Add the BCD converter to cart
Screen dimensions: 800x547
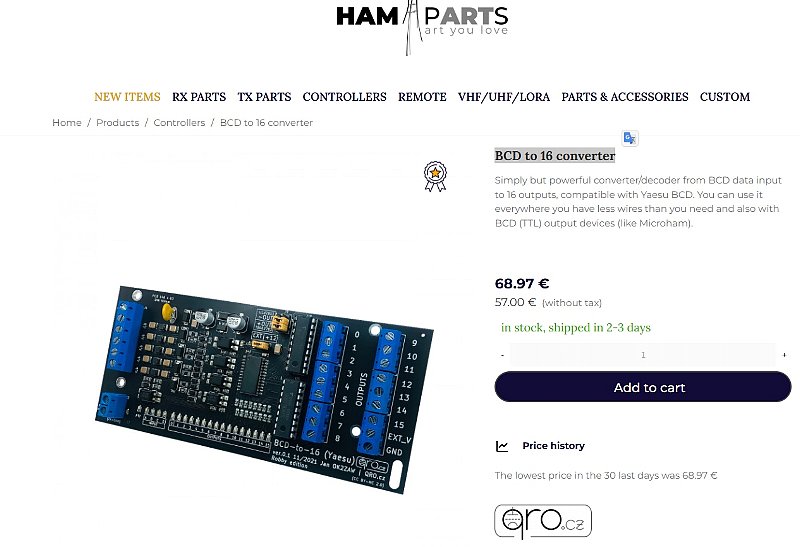coord(643,387)
